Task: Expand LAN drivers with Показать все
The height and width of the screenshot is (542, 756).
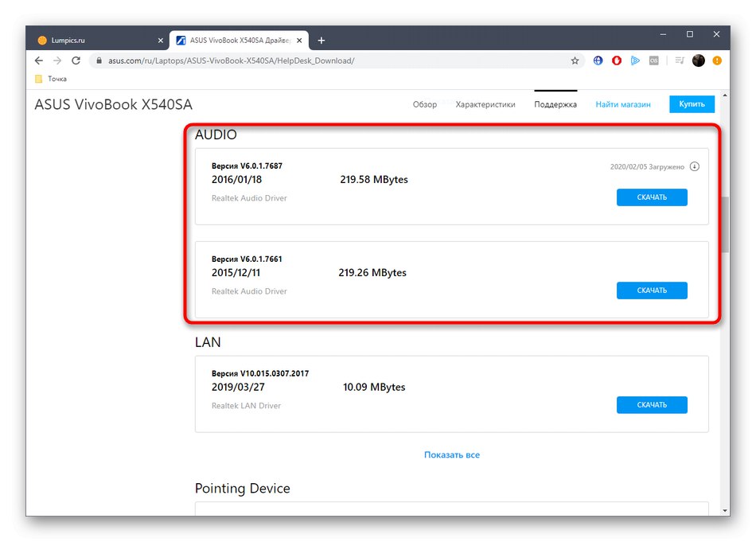Action: 452,455
